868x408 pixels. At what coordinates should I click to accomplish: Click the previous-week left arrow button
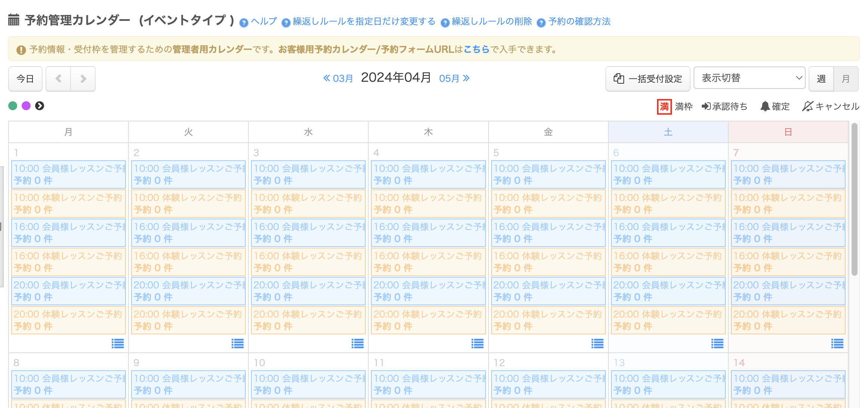[x=58, y=79]
